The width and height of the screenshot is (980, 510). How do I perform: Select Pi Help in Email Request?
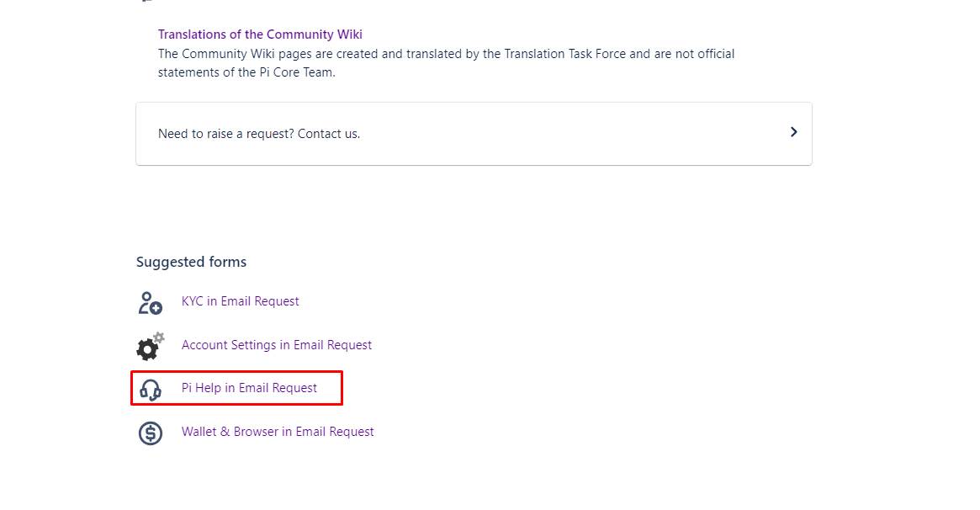click(249, 388)
